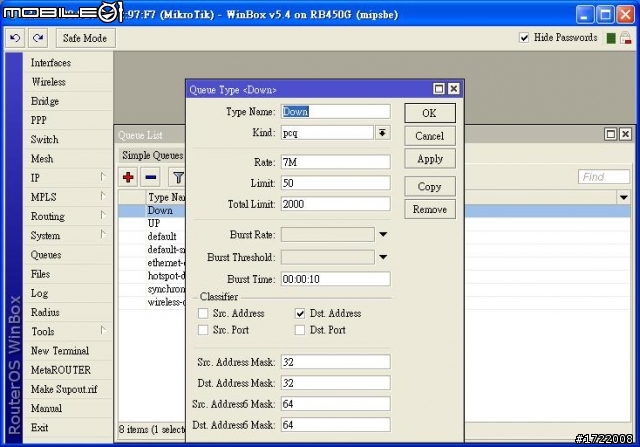Click the green status indicator square
The width and height of the screenshot is (640, 447).
(x=611, y=38)
